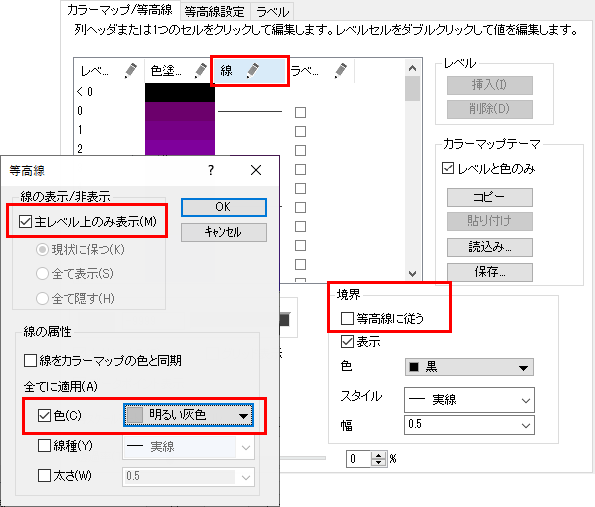Toggle 等高線に従う checkbox under 境界
The height and width of the screenshot is (507, 595).
click(x=347, y=318)
